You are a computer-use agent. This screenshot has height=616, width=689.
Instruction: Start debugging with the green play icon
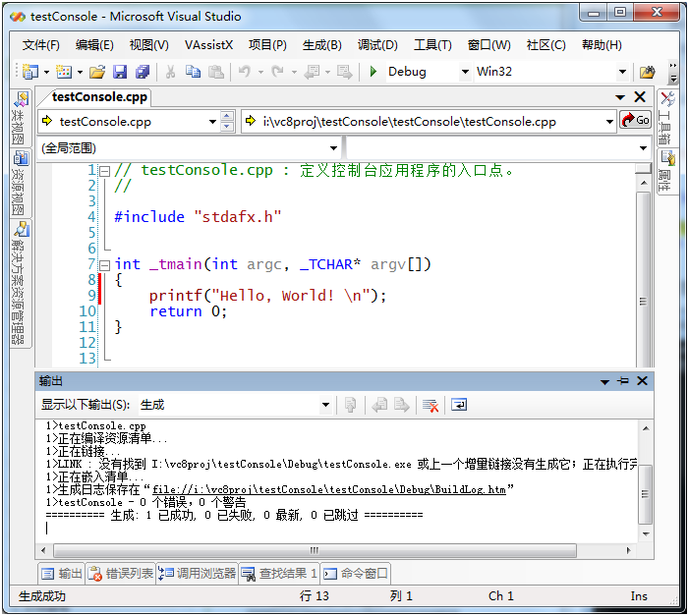(373, 72)
